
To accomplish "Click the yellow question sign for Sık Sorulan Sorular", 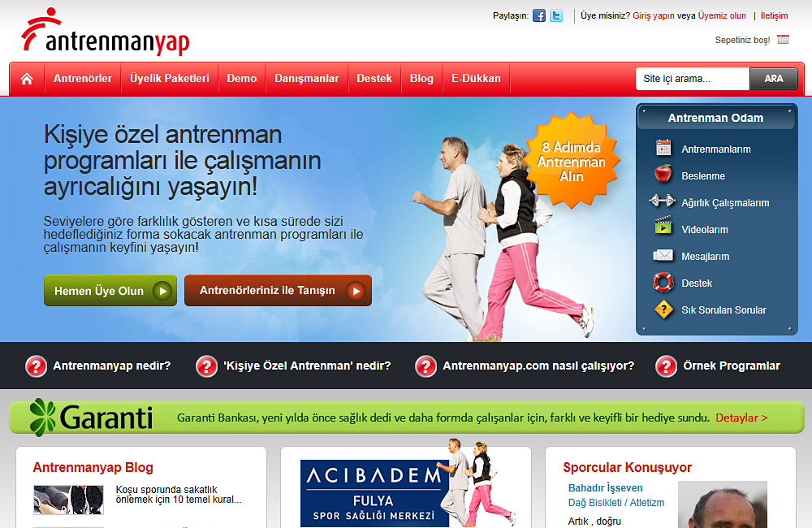I will click(664, 309).
